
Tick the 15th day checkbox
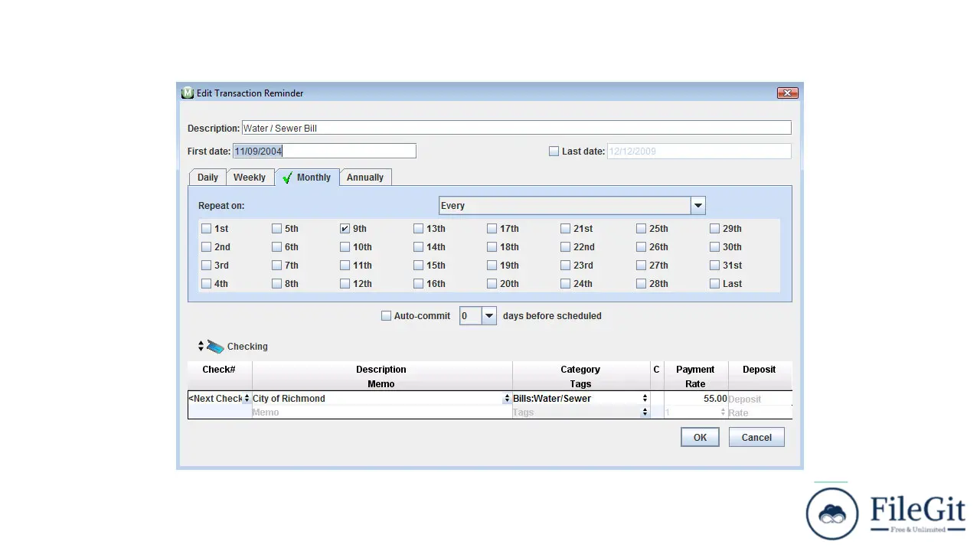coord(418,265)
